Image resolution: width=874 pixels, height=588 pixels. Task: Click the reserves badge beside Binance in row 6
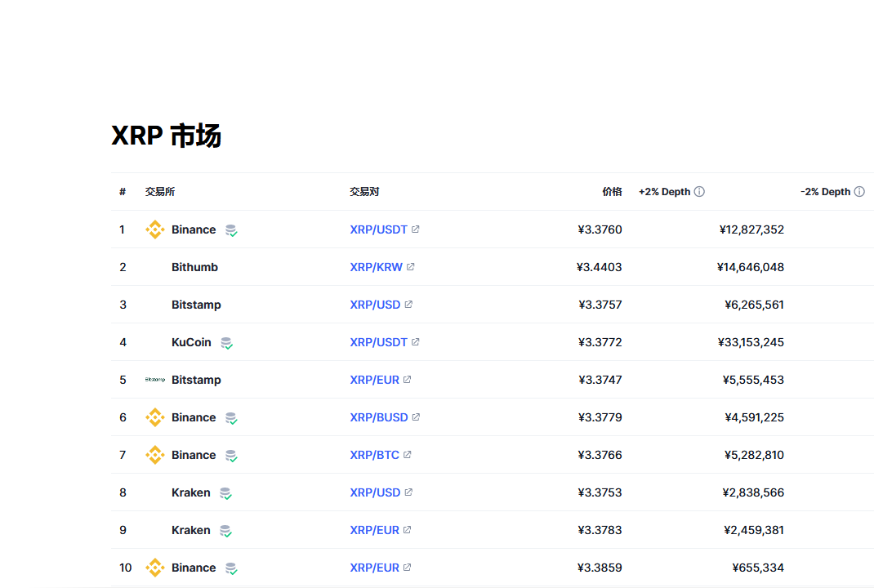231,418
